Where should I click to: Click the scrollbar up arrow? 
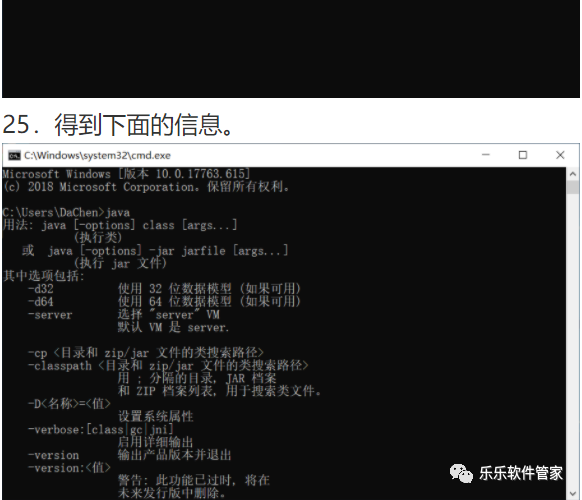(x=573, y=174)
